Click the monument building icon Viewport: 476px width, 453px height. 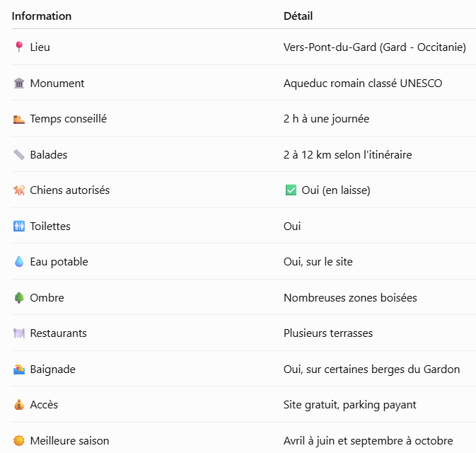[19, 83]
